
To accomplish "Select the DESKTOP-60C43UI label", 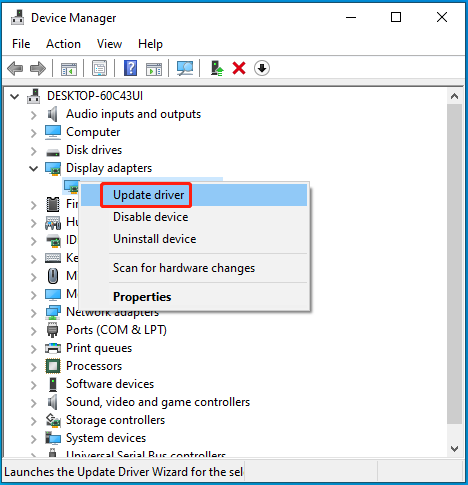I will tap(95, 96).
